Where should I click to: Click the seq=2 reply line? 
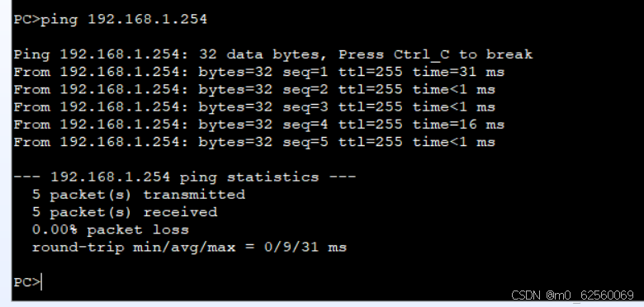tap(254, 89)
